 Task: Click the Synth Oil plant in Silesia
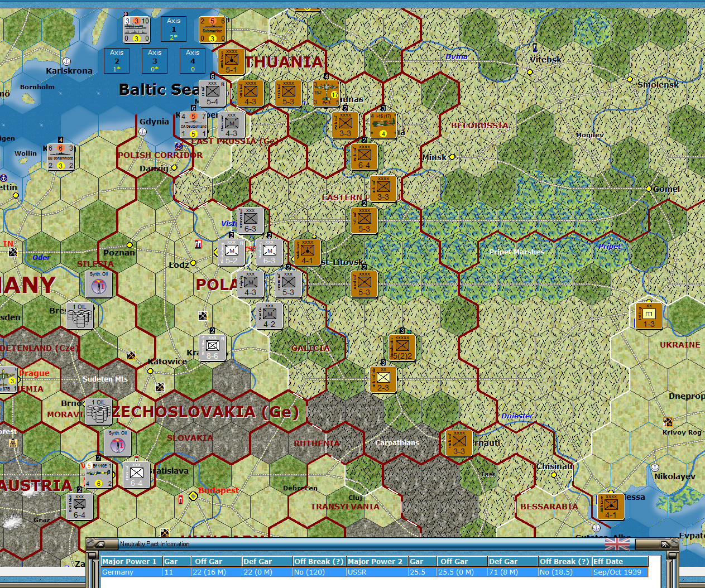point(99,285)
